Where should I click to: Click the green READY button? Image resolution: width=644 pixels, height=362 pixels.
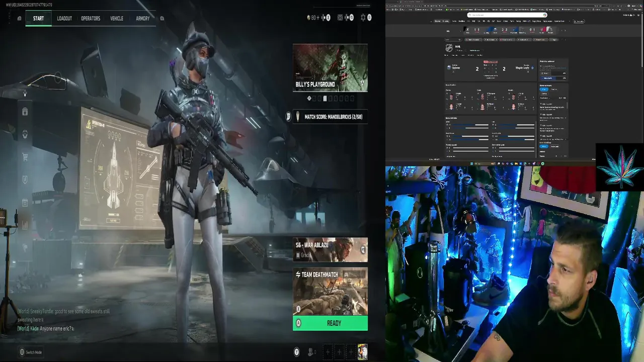click(x=330, y=323)
